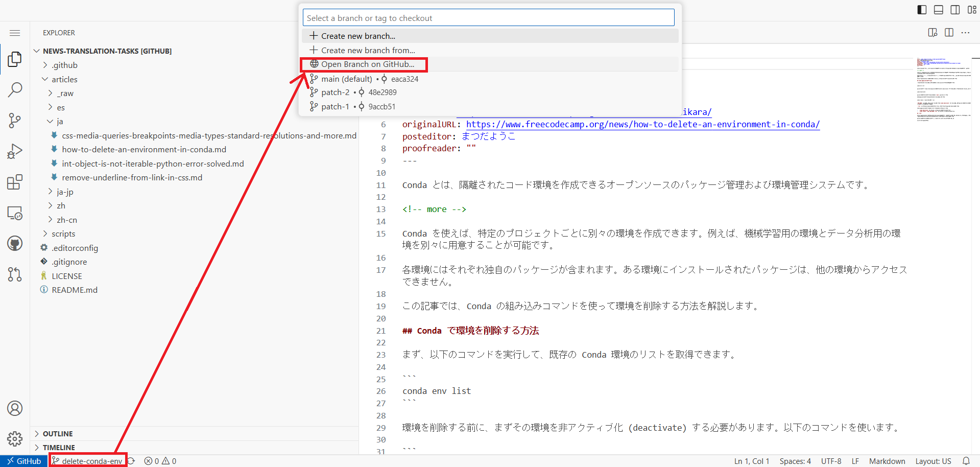Click the synchronize changes icon in status bar
Screen dimensions: 980x467
coord(131,461)
